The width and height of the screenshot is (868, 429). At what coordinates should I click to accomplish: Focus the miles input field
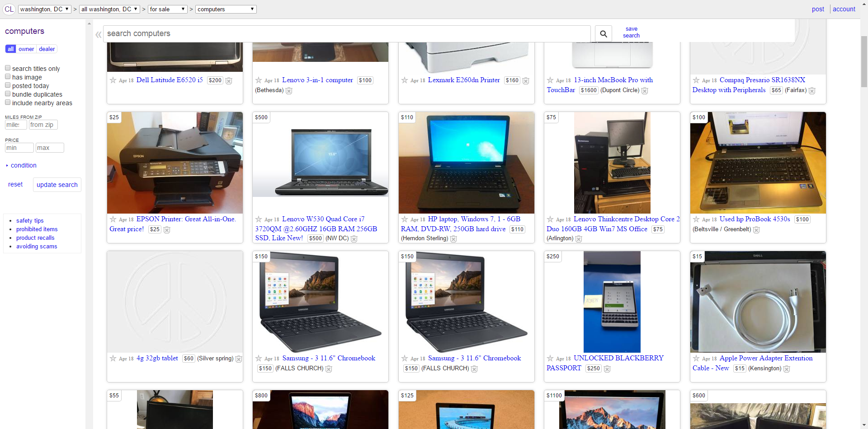pyautogui.click(x=16, y=125)
